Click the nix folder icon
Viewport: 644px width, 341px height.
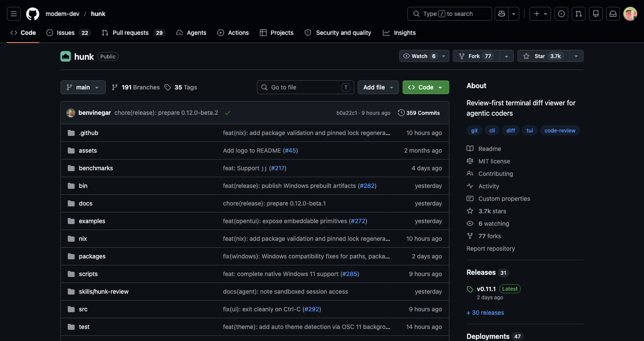pyautogui.click(x=71, y=239)
